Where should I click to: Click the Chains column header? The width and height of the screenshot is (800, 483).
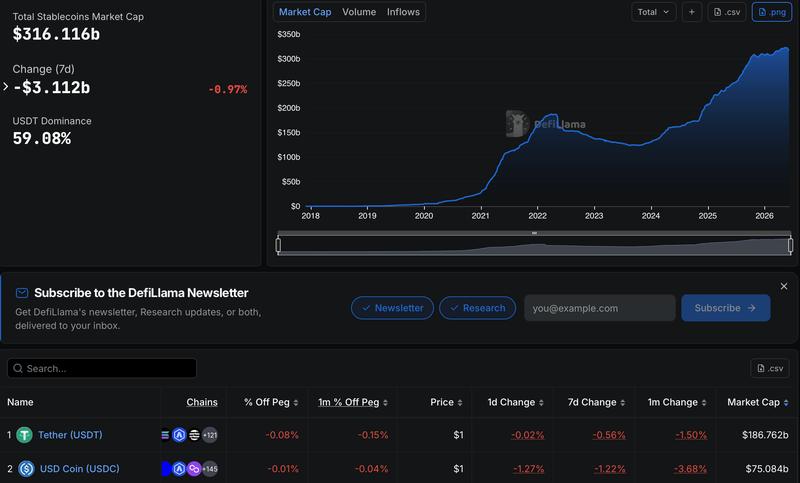(202, 402)
